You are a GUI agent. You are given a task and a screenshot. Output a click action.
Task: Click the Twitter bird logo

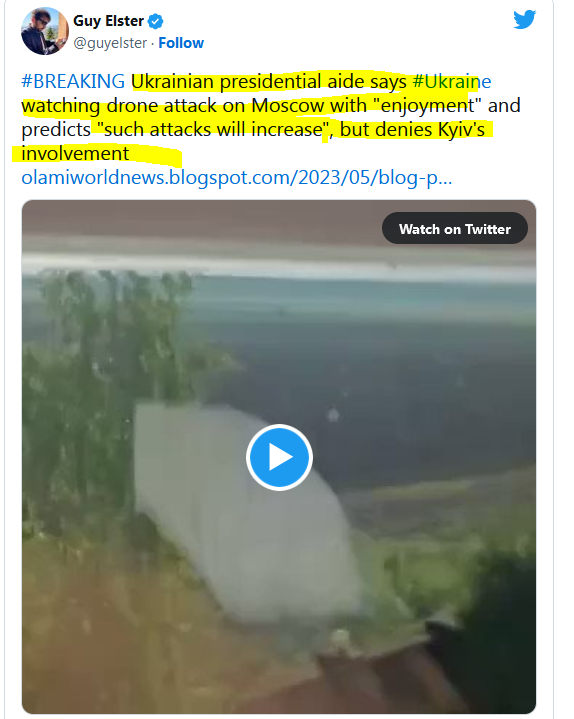pyautogui.click(x=524, y=20)
